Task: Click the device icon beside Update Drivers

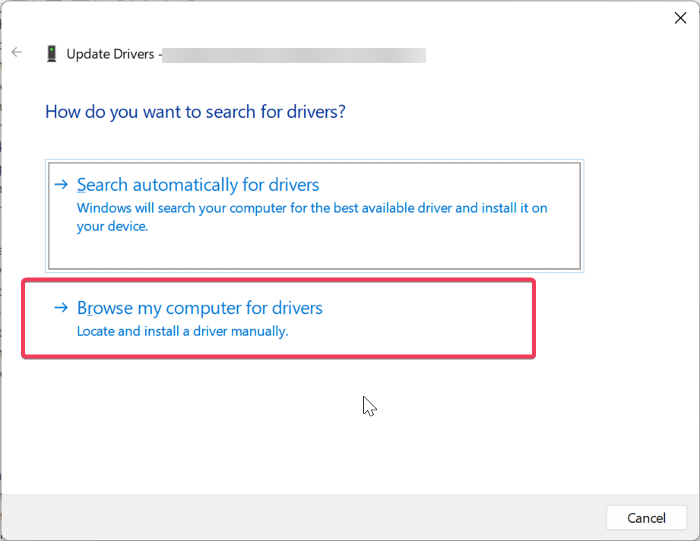Action: coord(52,54)
